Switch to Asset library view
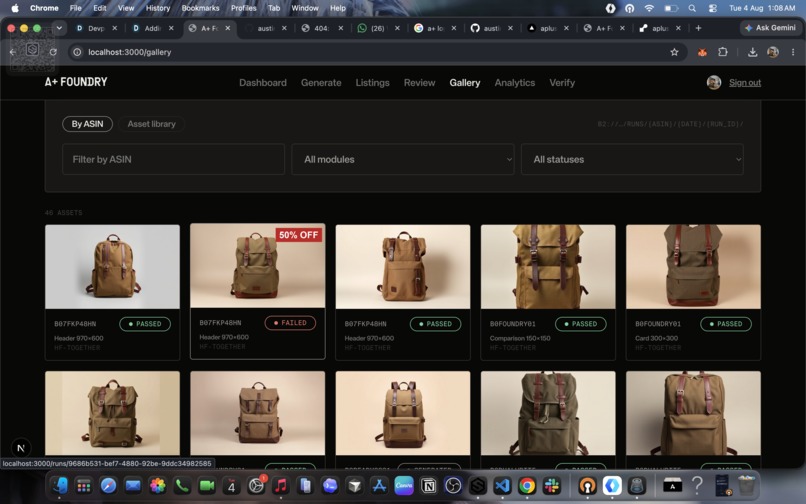This screenshot has height=504, width=806. pyautogui.click(x=152, y=124)
